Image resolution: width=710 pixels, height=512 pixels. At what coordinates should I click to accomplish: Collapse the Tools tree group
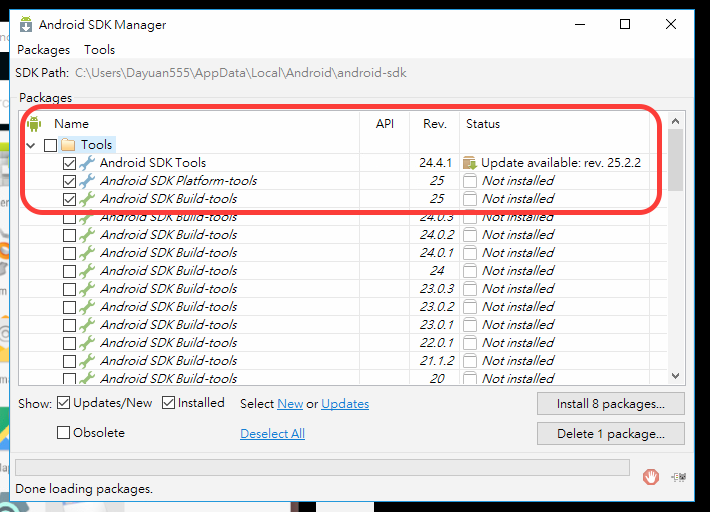[x=31, y=145]
